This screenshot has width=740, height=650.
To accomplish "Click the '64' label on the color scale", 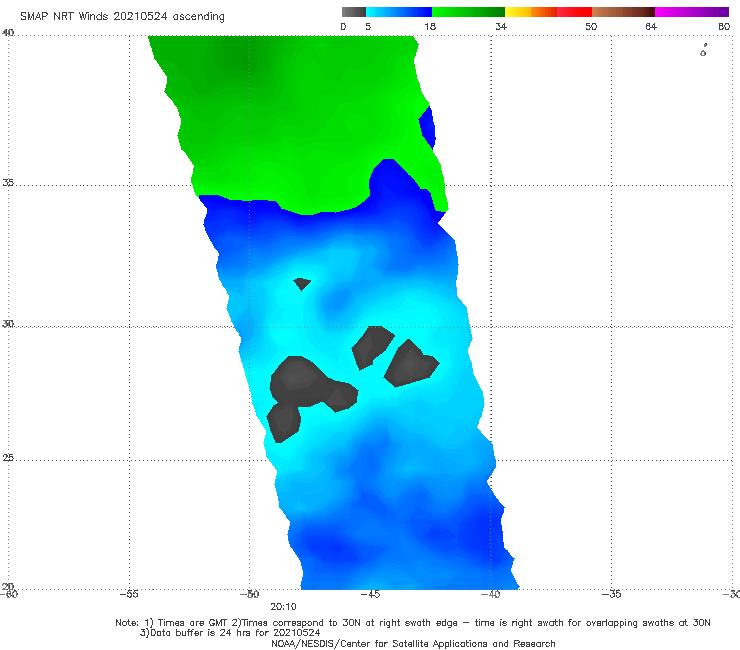I will 651,26.
